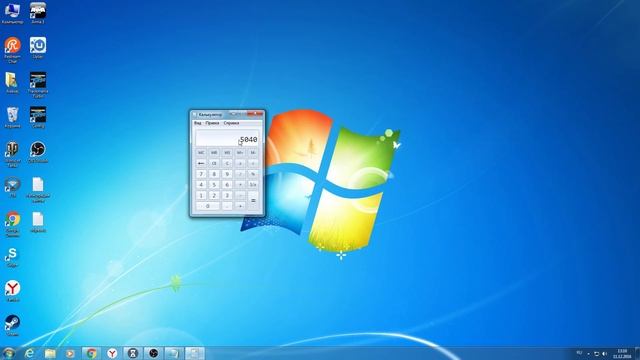This screenshot has width=640, height=360.
Task: Click the RU language indicator in the tray
Action: 579,353
